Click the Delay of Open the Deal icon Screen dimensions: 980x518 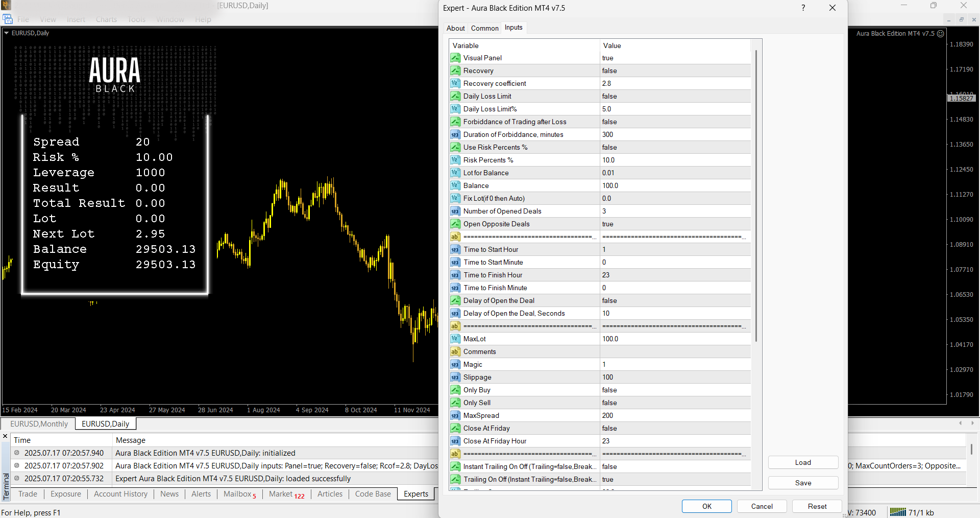pos(455,300)
